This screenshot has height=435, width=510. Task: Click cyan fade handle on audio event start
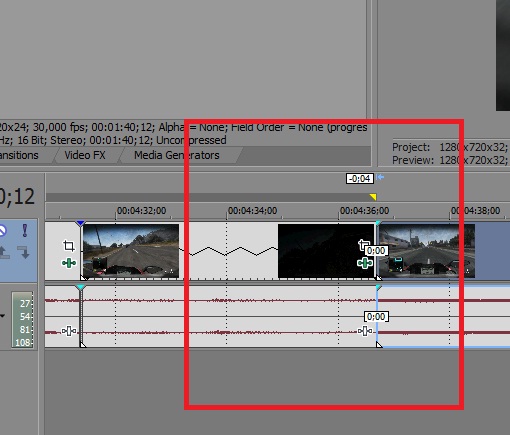coord(80,287)
